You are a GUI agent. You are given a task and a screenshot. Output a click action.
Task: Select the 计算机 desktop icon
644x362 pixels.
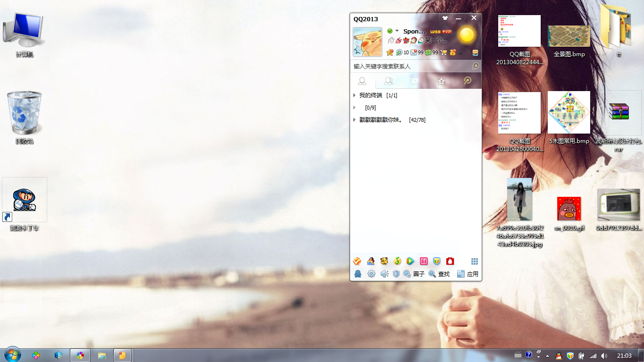[x=25, y=35]
